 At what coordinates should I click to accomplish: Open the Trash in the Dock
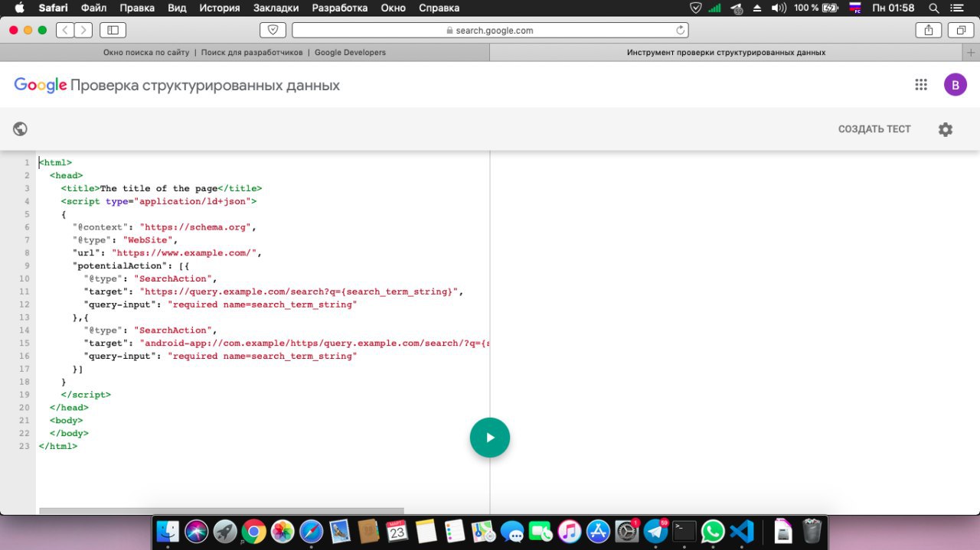812,531
